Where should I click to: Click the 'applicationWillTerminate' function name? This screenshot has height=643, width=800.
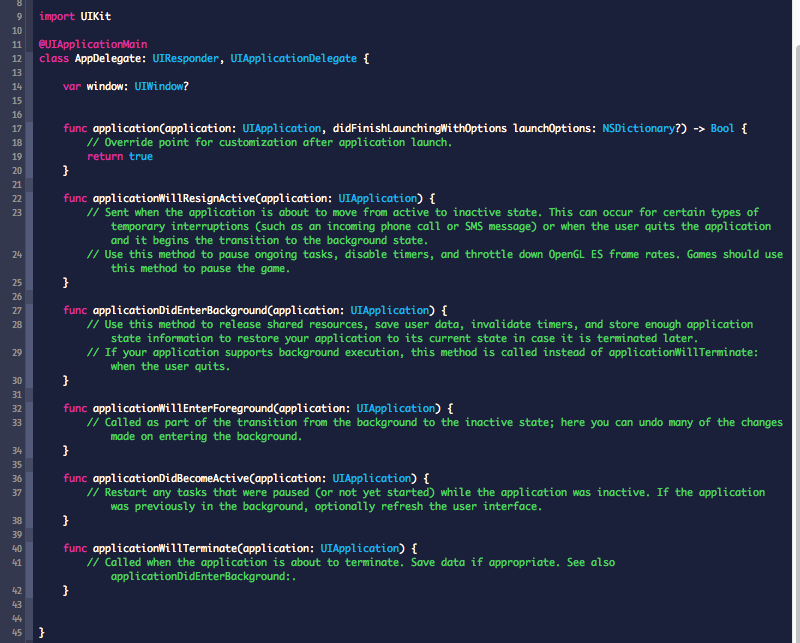pyautogui.click(x=165, y=548)
